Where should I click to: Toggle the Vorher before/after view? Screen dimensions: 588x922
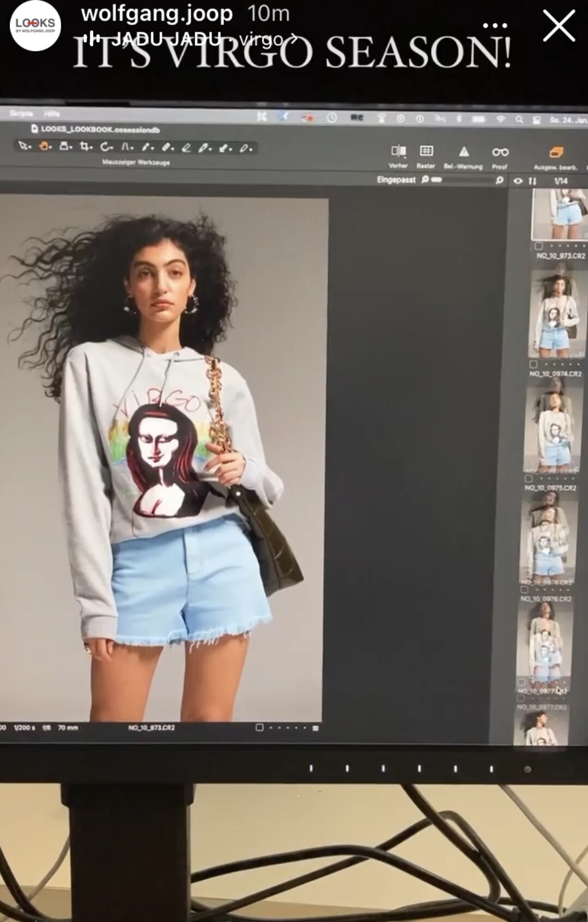(x=398, y=155)
